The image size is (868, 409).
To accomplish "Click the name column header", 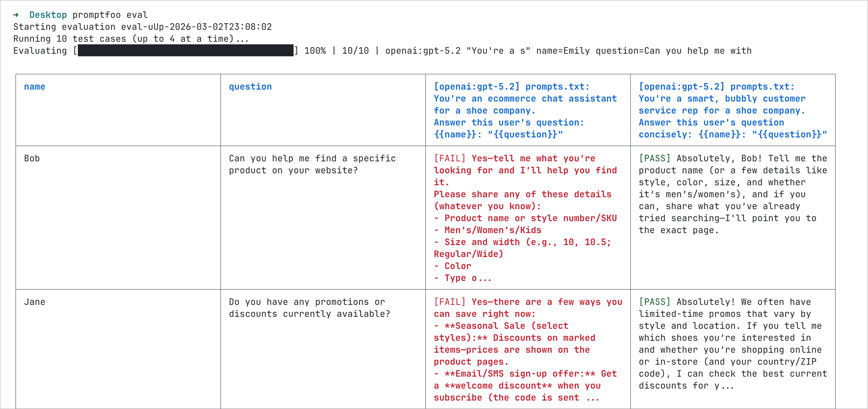I will click(x=34, y=87).
